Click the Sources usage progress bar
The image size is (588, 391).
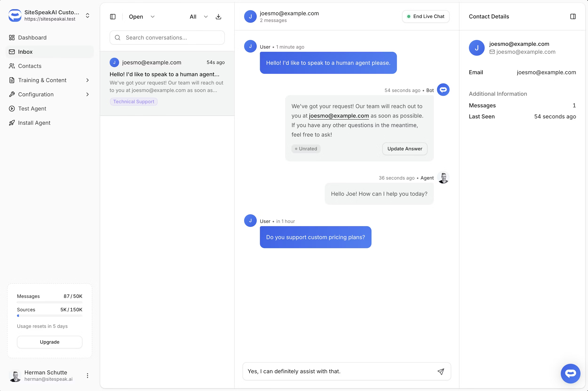[49, 316]
